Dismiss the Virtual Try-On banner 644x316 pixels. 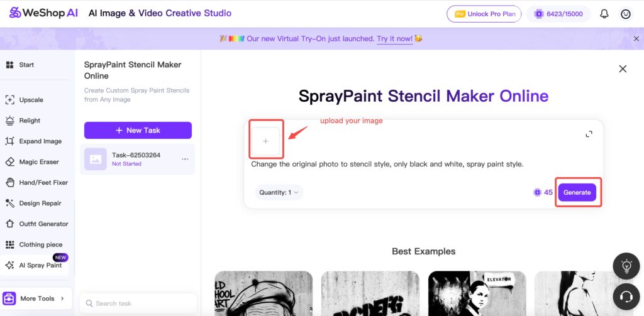636,38
